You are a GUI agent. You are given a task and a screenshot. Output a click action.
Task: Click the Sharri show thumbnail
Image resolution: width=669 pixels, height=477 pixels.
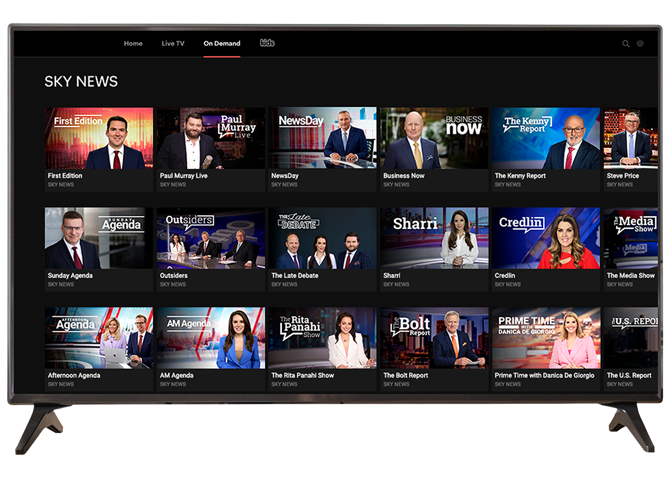coord(434,238)
